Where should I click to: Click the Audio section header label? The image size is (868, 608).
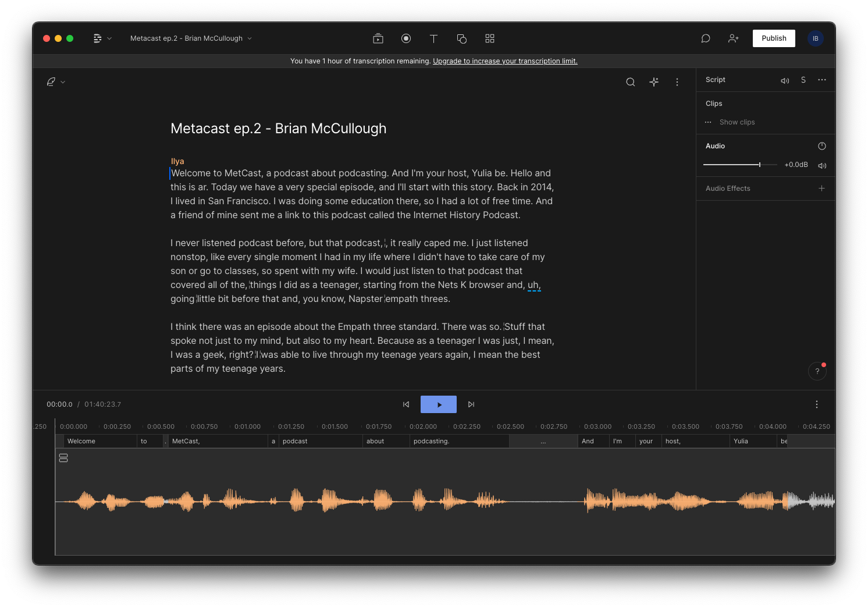715,146
